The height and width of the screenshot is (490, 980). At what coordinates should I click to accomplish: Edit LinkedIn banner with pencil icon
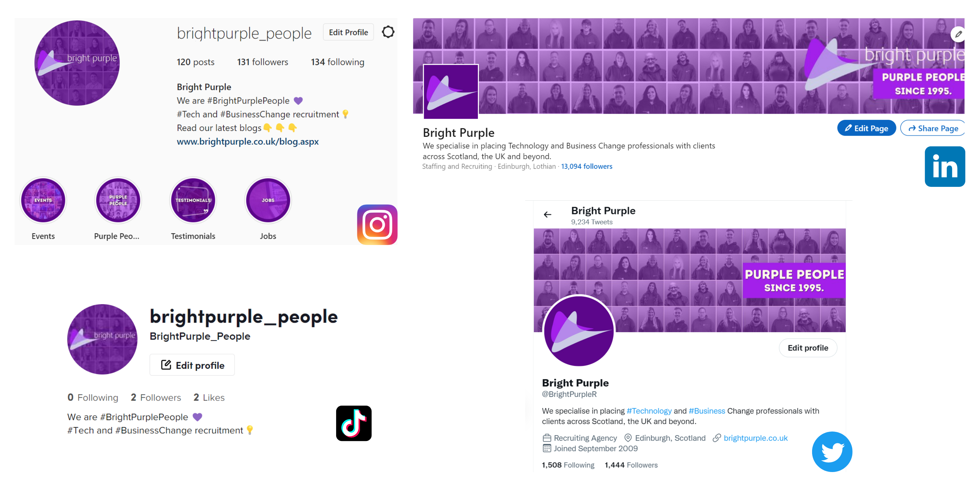pos(958,34)
